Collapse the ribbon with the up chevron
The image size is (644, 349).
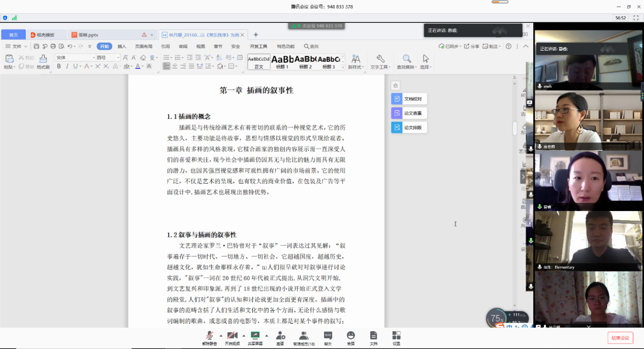pyautogui.click(x=526, y=46)
